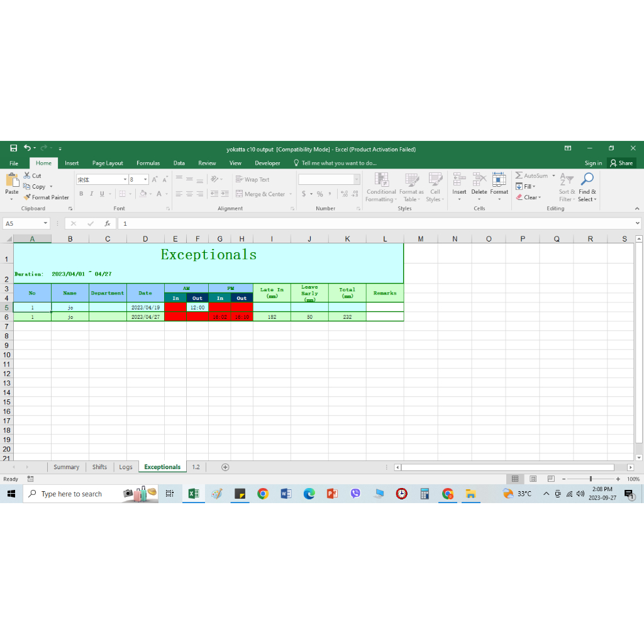Viewport: 644px width, 644px height.
Task: Adjust the zoom slider in the status bar
Action: click(x=591, y=479)
